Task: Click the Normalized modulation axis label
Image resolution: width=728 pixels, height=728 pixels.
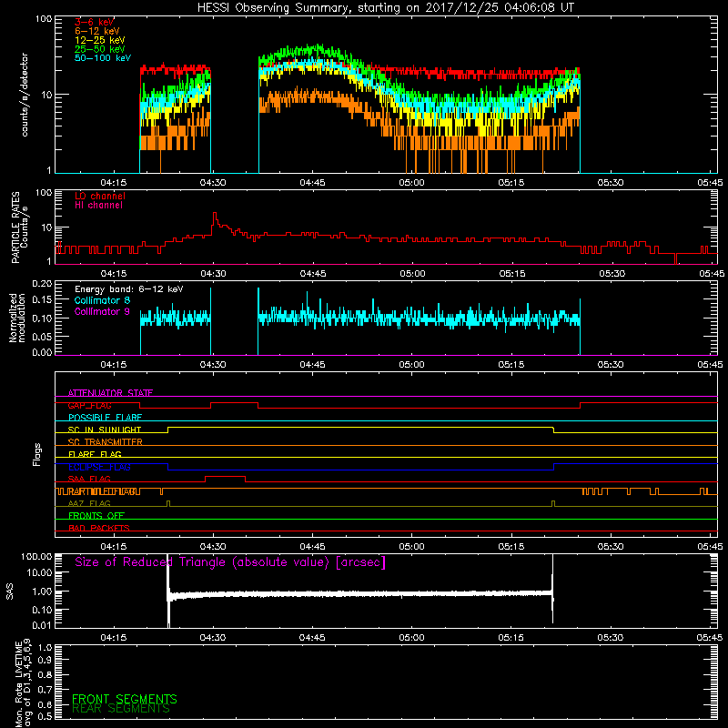Action: pos(17,318)
